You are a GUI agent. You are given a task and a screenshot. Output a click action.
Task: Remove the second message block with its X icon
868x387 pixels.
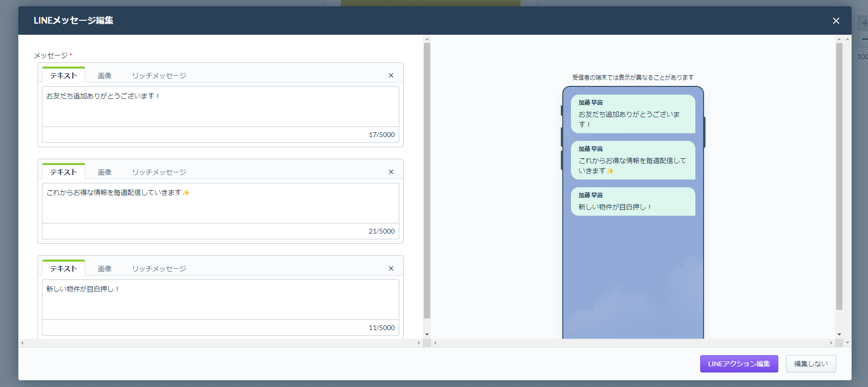click(391, 172)
